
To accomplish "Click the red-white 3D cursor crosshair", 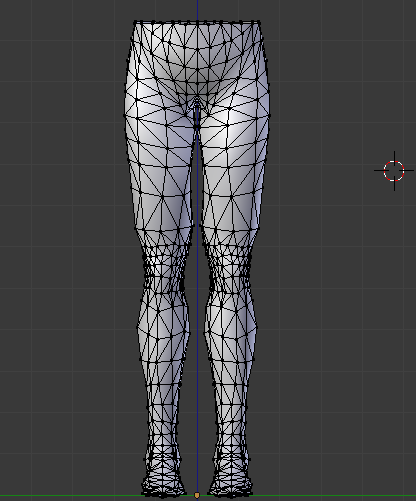I will pos(394,171).
